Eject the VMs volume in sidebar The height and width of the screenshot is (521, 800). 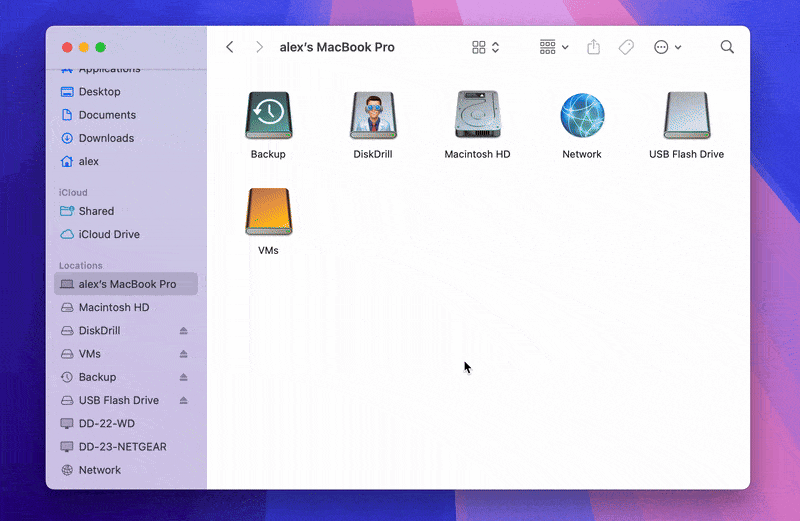pos(184,354)
